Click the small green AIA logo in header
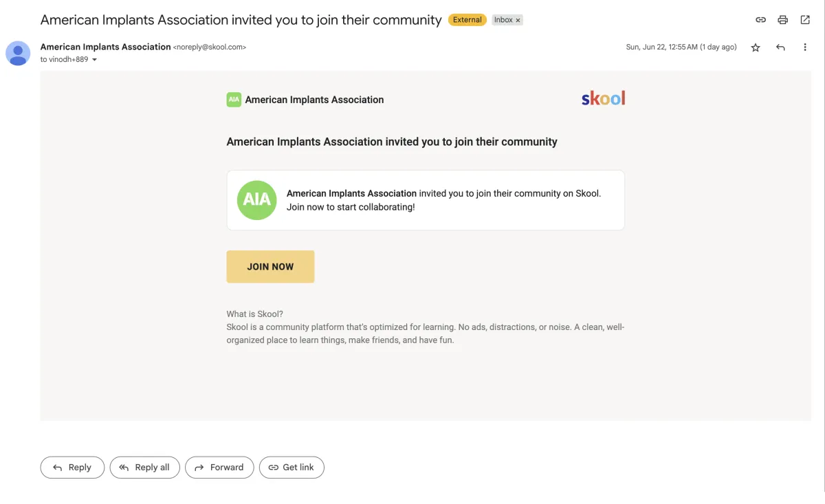 coord(234,100)
